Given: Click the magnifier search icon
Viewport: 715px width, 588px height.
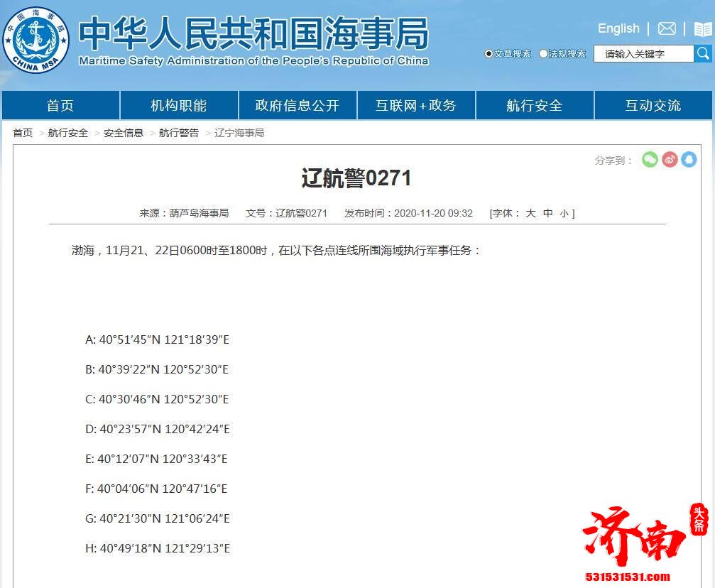Looking at the screenshot, I should click(x=703, y=53).
